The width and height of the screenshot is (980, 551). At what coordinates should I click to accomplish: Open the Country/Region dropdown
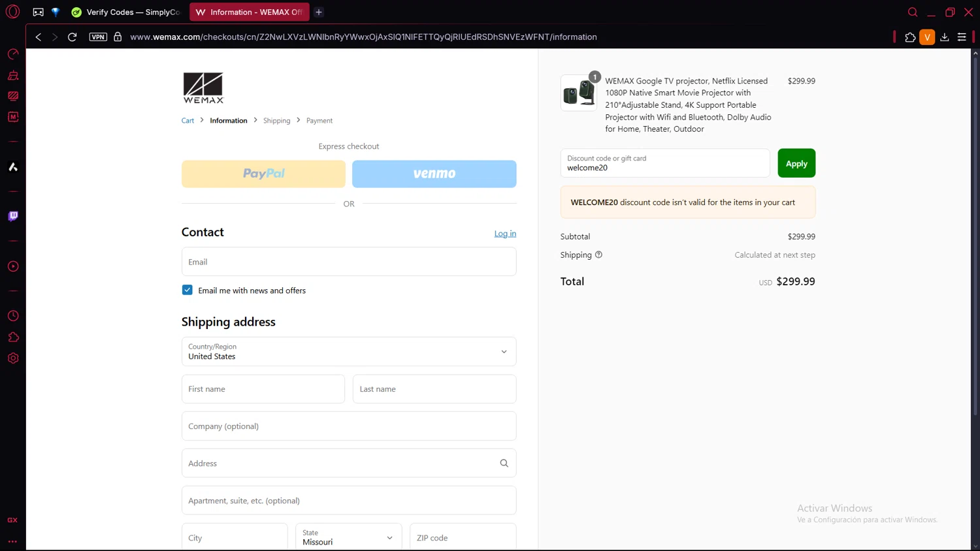349,351
